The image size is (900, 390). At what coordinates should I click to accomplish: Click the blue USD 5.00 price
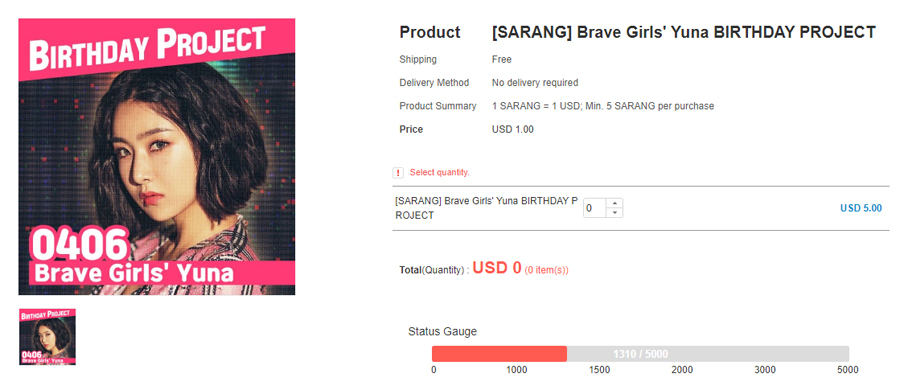pyautogui.click(x=861, y=208)
